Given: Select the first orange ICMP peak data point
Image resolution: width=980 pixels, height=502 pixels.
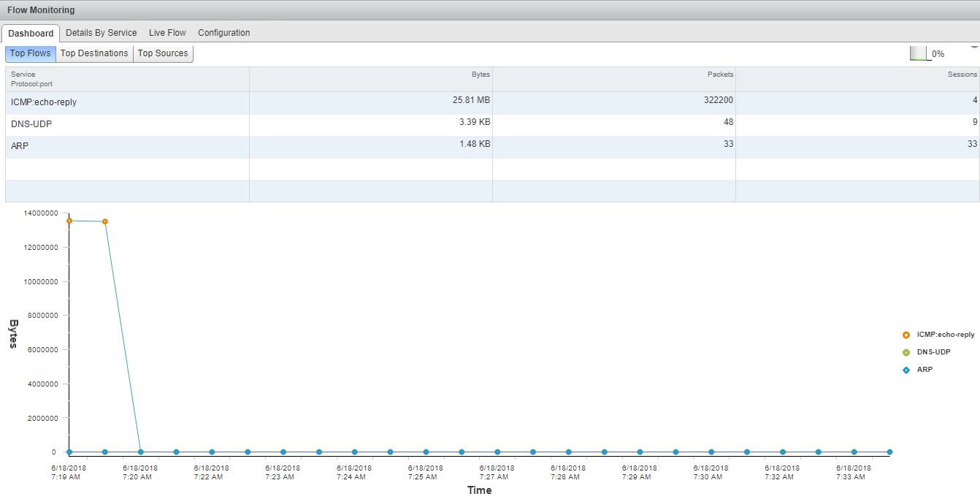Looking at the screenshot, I should tap(69, 221).
